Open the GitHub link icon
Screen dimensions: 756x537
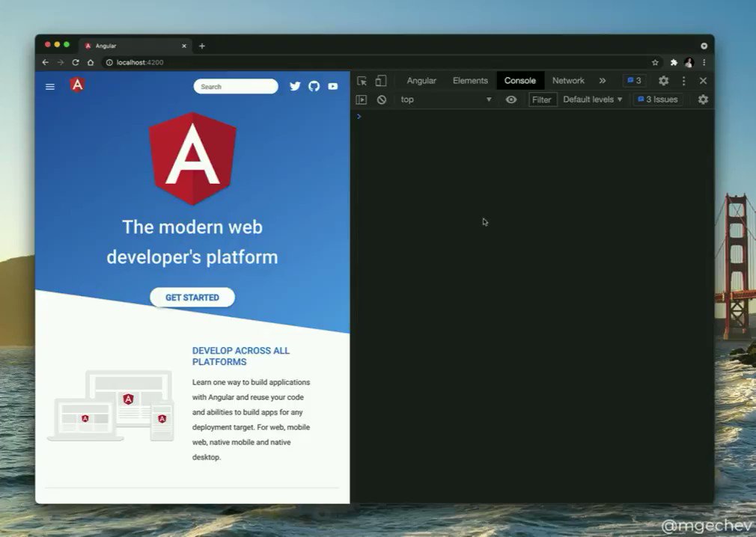click(314, 86)
